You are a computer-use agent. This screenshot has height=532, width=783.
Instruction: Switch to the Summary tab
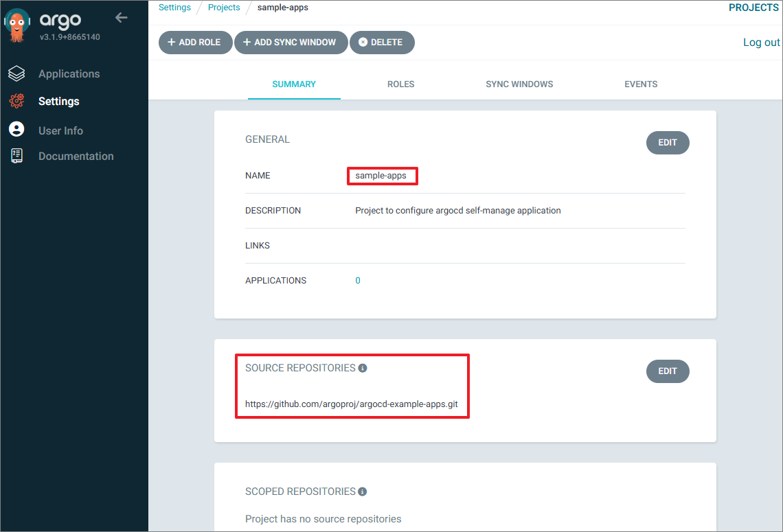click(x=294, y=84)
